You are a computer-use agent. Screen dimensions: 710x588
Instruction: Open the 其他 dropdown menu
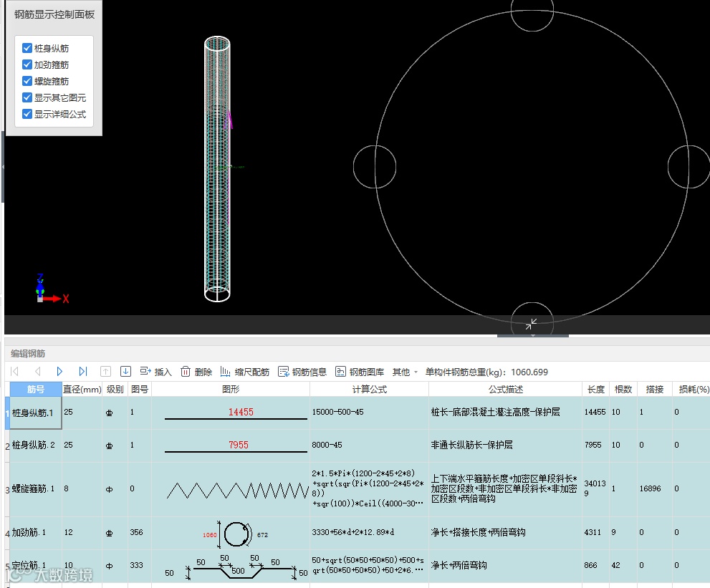[x=404, y=372]
